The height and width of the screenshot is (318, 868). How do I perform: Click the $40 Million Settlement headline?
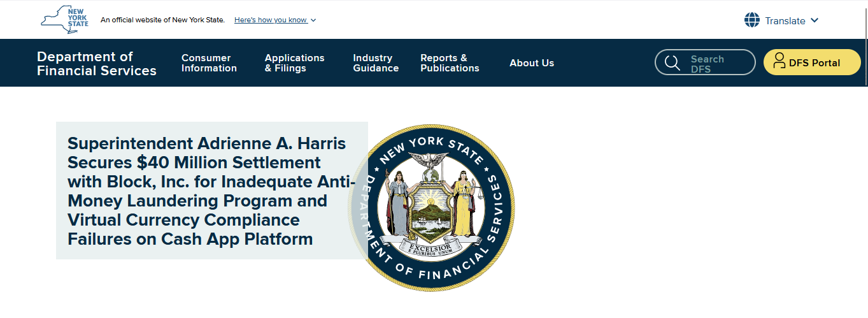(212, 191)
